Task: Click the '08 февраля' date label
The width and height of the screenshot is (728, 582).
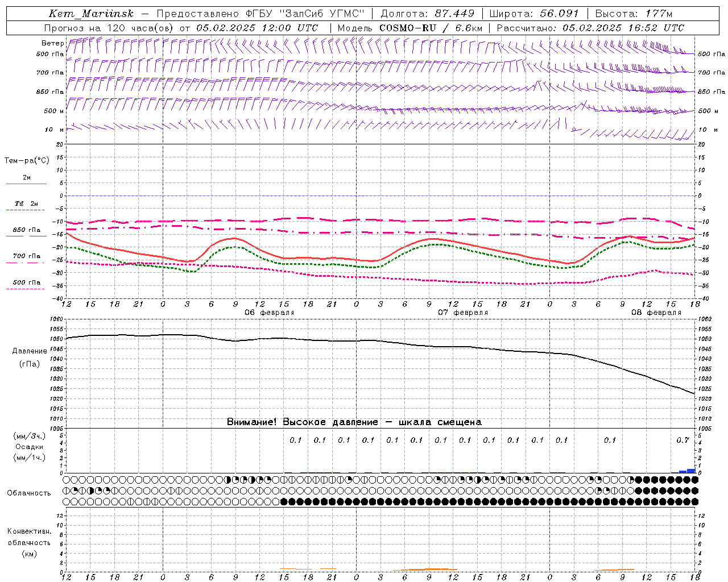Action: (x=656, y=313)
